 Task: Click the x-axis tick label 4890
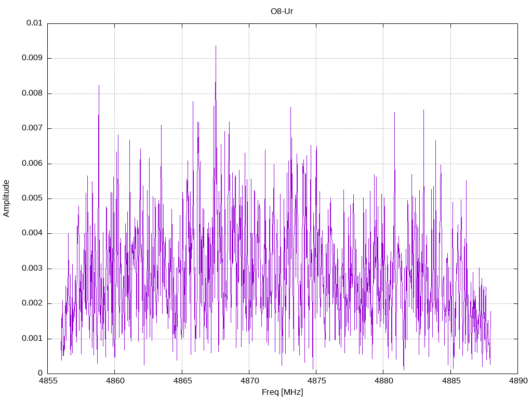(x=518, y=381)
